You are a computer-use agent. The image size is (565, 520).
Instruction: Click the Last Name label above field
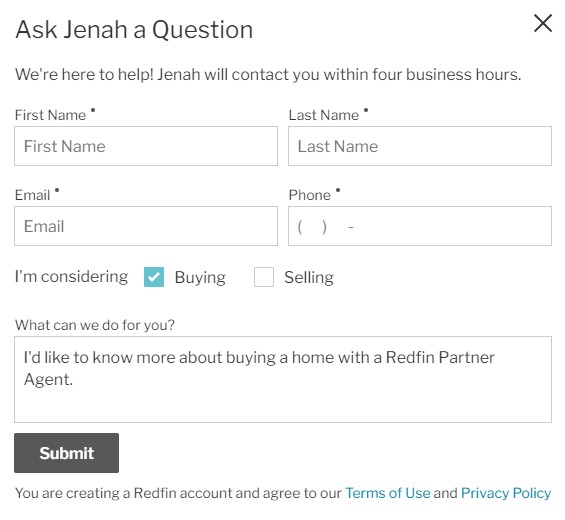click(x=324, y=115)
